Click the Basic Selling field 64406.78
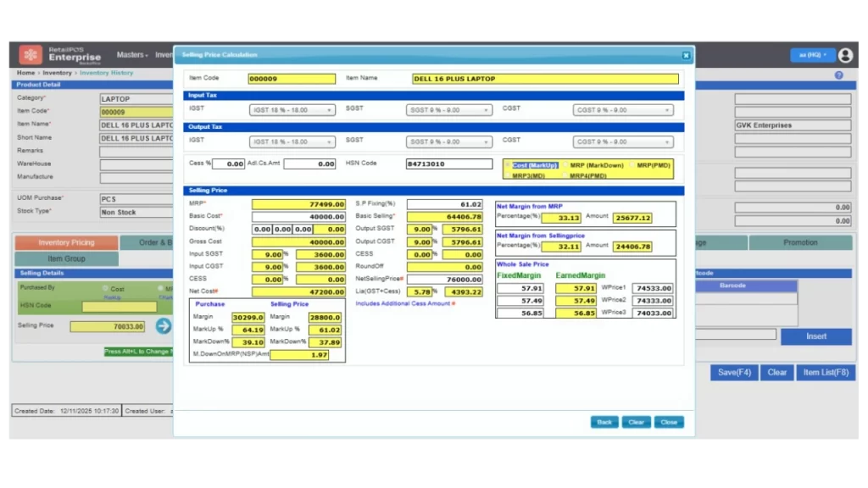 [444, 217]
